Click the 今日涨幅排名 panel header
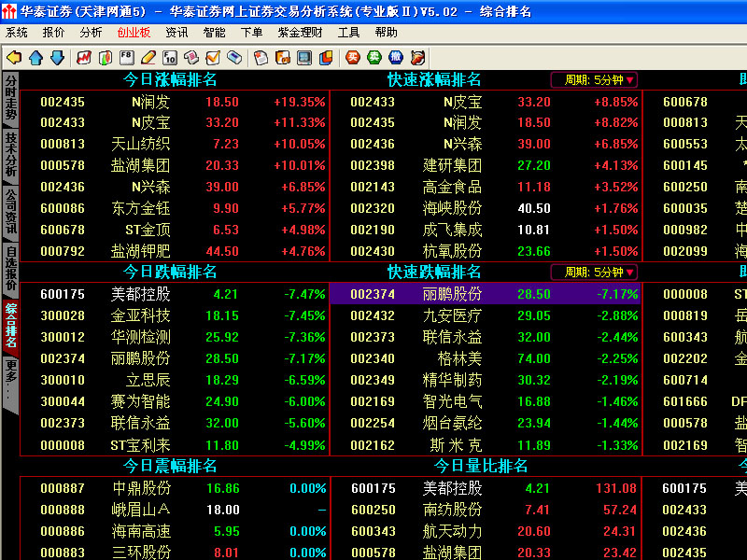The width and height of the screenshot is (747, 560). point(170,79)
